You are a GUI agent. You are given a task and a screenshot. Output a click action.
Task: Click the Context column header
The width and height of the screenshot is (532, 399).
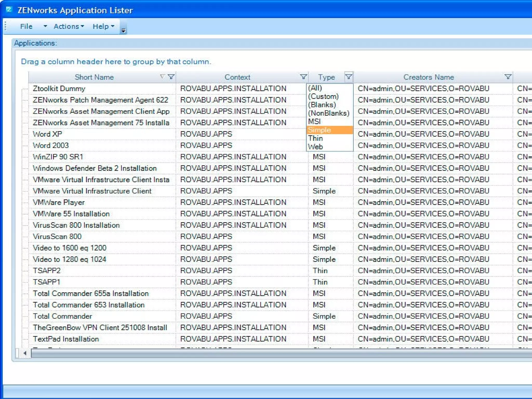click(x=237, y=77)
